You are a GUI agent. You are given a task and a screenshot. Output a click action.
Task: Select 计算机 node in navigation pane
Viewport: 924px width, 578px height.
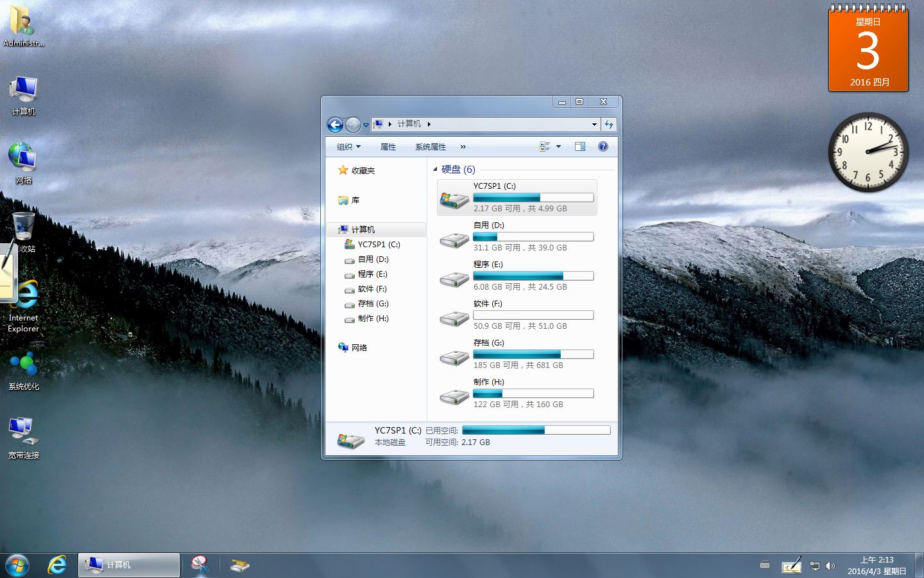click(377, 229)
